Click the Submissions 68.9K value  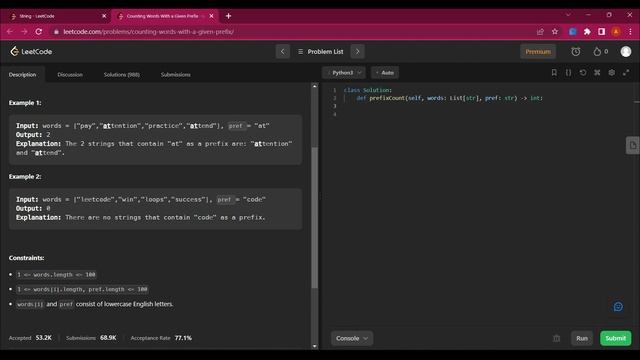click(108, 338)
